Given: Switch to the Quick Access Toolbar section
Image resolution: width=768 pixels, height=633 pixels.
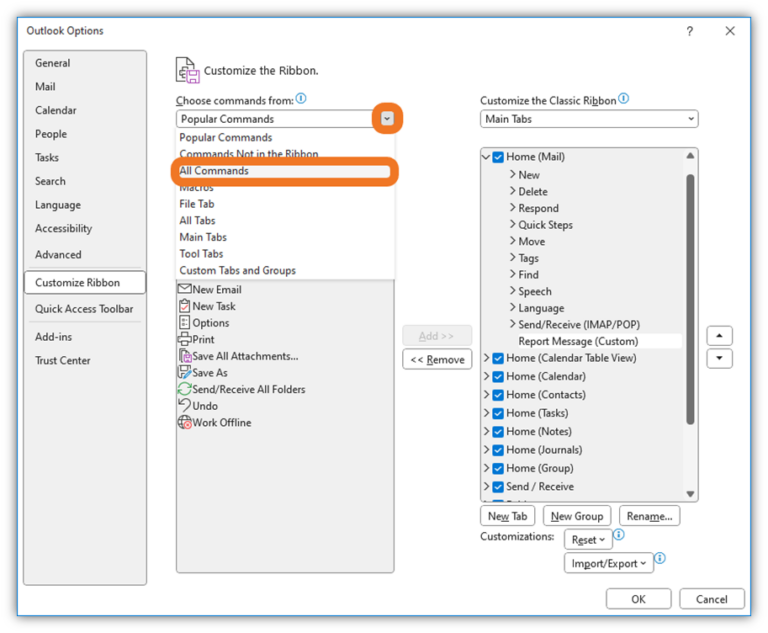Looking at the screenshot, I should click(84, 309).
